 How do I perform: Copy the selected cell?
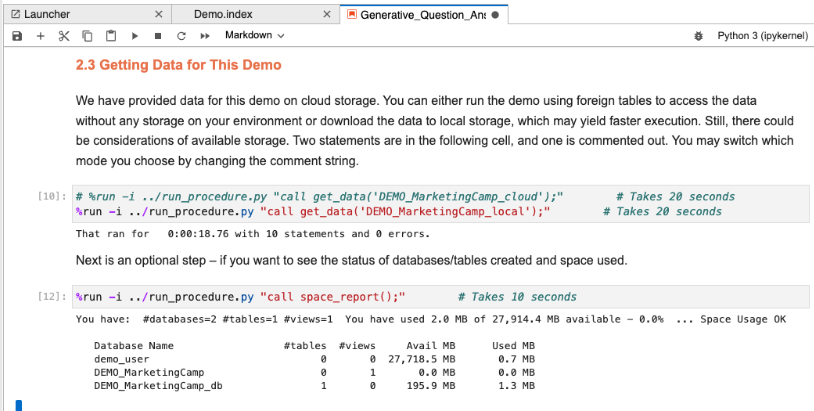tap(87, 35)
